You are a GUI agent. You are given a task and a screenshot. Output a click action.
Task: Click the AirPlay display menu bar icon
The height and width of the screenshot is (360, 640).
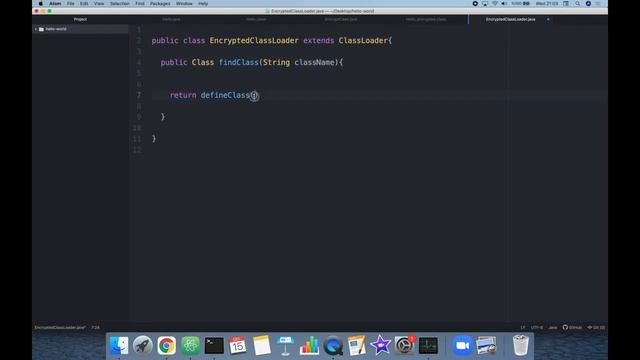tap(485, 4)
